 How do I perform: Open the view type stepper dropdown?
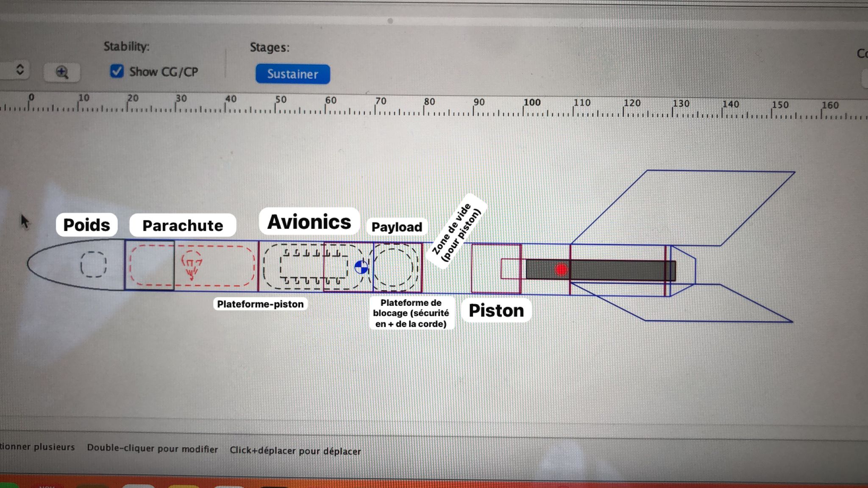coord(19,70)
